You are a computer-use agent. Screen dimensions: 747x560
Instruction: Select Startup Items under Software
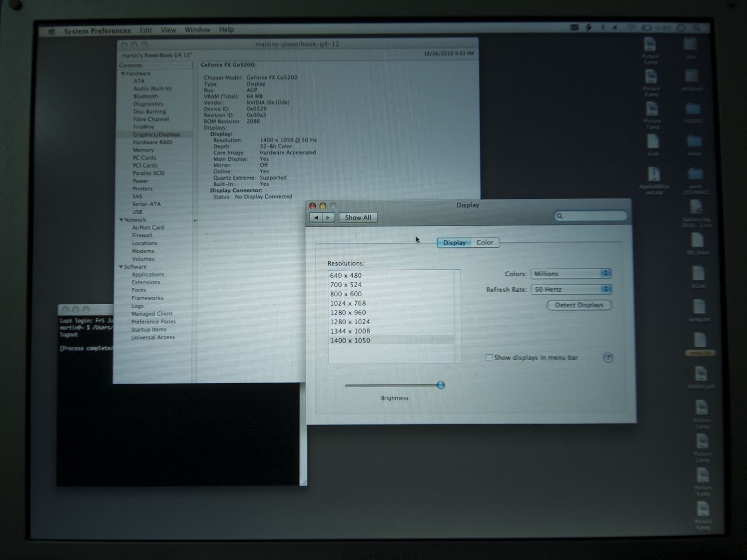(x=148, y=330)
